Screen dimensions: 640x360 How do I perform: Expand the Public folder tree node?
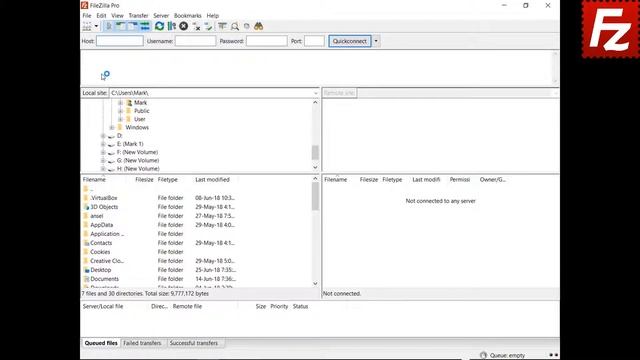[120, 111]
